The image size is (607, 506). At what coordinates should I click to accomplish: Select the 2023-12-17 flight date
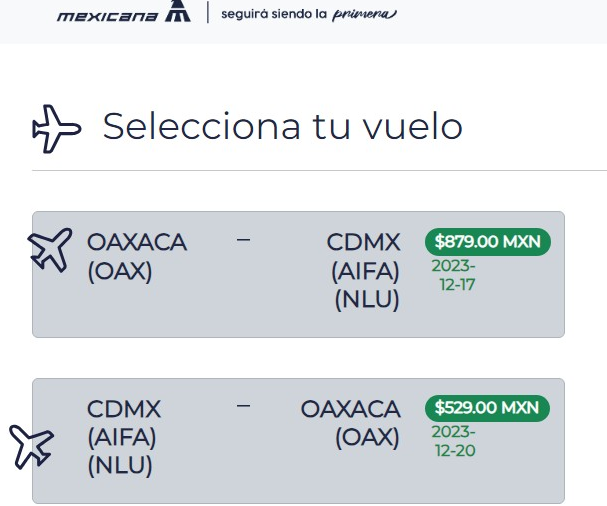(453, 274)
